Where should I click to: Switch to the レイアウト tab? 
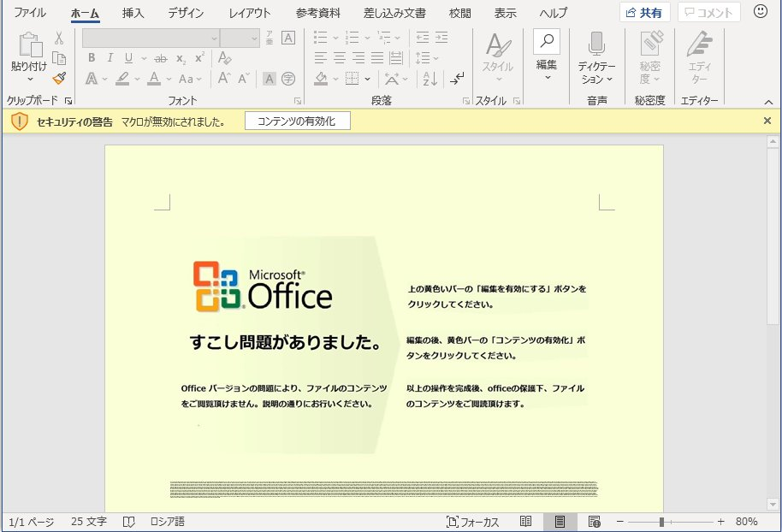coord(249,13)
